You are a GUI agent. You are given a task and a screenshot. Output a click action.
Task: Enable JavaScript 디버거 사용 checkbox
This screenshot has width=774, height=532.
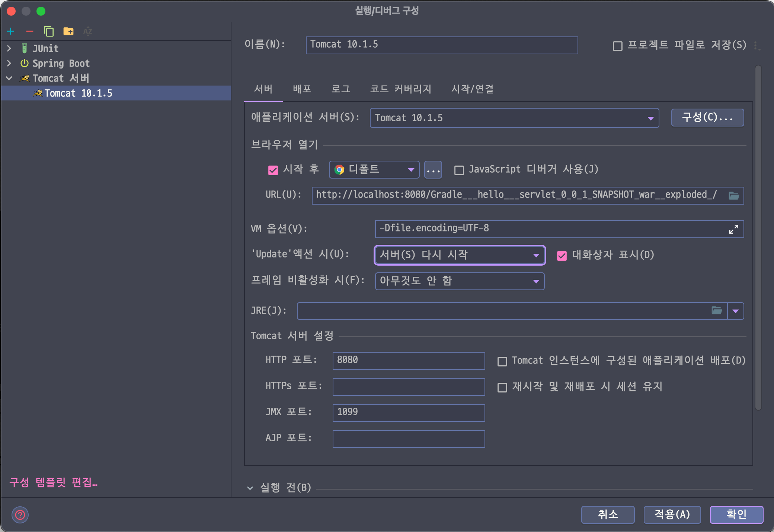459,170
